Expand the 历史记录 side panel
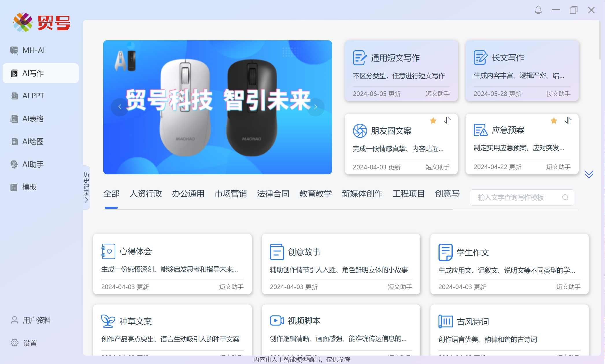 pyautogui.click(x=86, y=187)
